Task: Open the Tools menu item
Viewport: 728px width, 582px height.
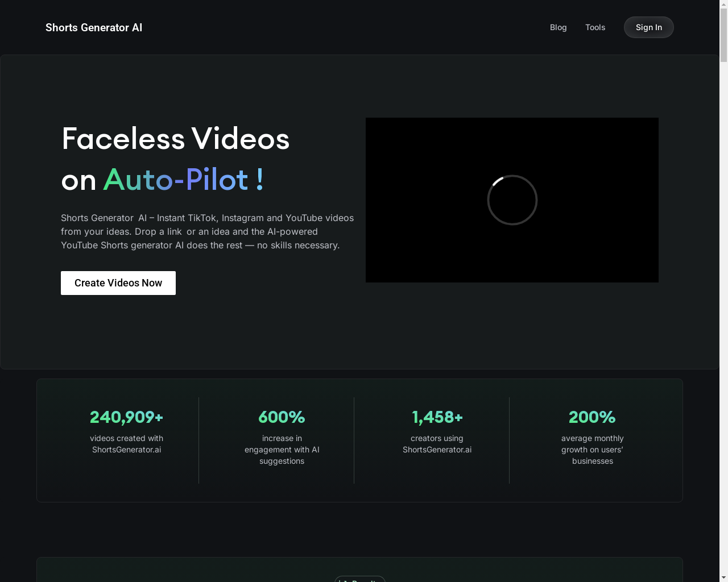Action: click(x=595, y=27)
